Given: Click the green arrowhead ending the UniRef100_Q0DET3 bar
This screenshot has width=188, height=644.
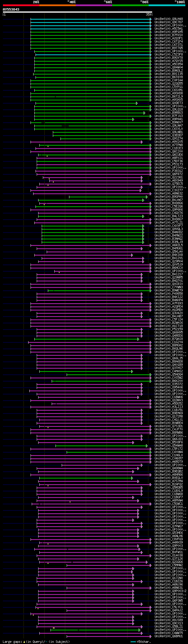Looking at the screenshot, I should [x=137, y=103].
